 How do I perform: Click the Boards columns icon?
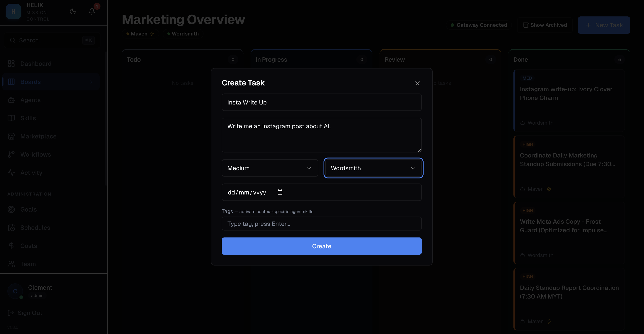(11, 82)
